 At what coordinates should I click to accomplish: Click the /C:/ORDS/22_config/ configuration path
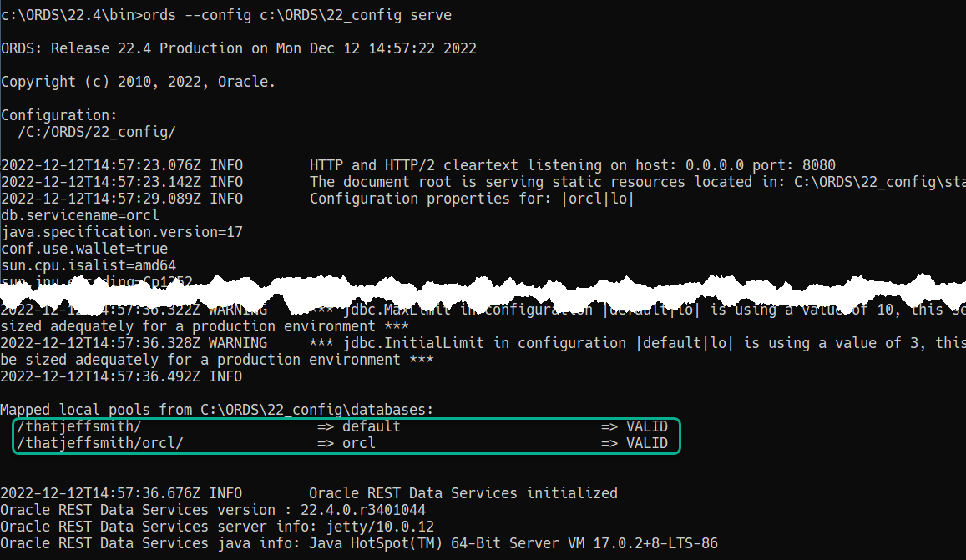(97, 132)
